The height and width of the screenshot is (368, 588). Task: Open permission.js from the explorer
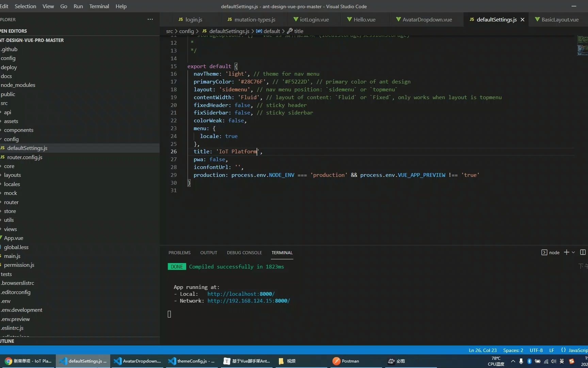tap(80, 265)
